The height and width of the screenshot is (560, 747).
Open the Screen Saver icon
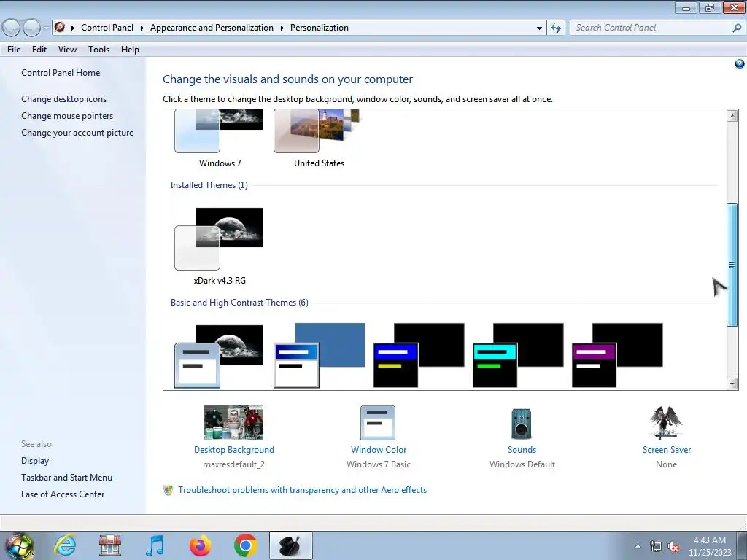tap(666, 423)
